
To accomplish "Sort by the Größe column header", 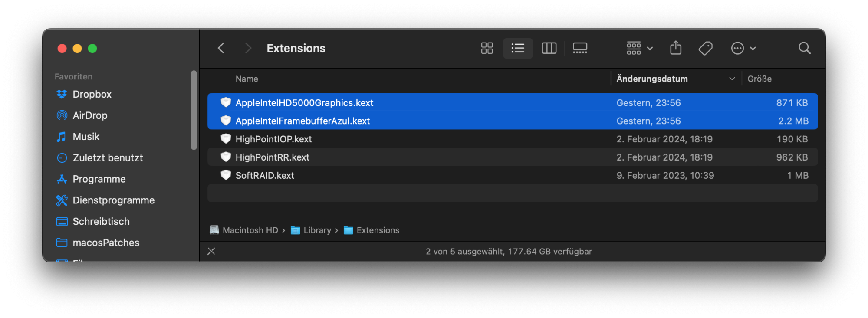I will (759, 79).
